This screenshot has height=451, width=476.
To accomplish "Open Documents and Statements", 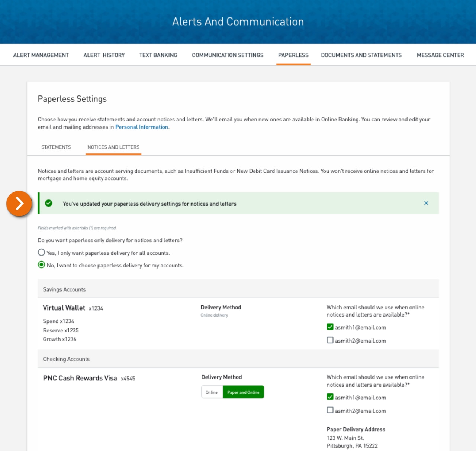I will (x=361, y=55).
